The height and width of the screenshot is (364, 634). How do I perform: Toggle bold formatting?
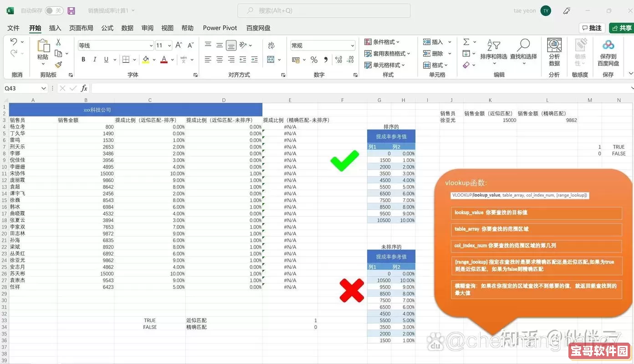pos(83,60)
